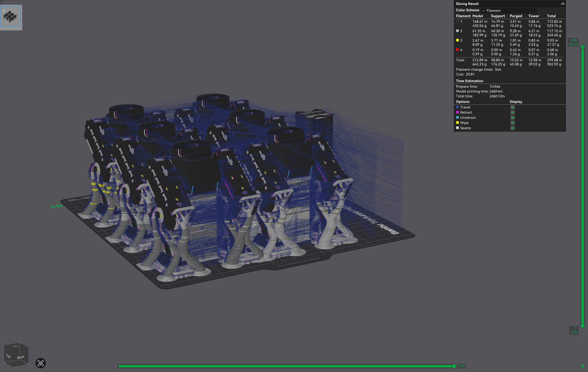Uncheck the Travel display checkbox
The width and height of the screenshot is (588, 372).
point(513,107)
